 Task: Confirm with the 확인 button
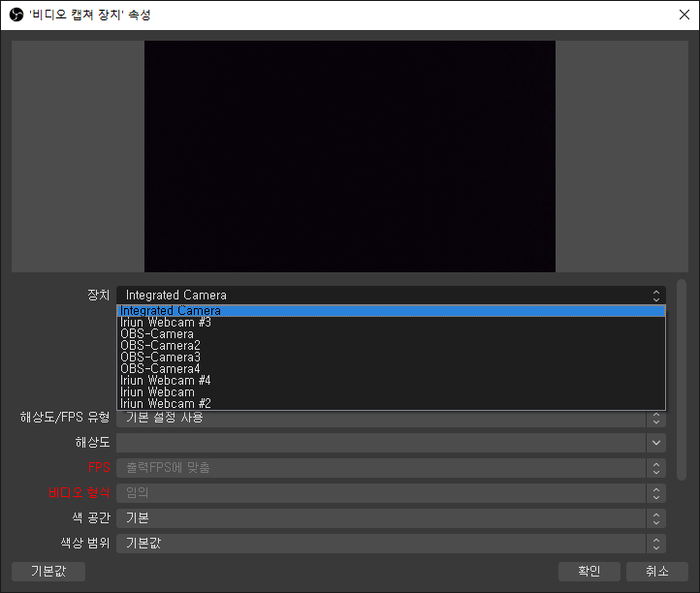pyautogui.click(x=589, y=572)
